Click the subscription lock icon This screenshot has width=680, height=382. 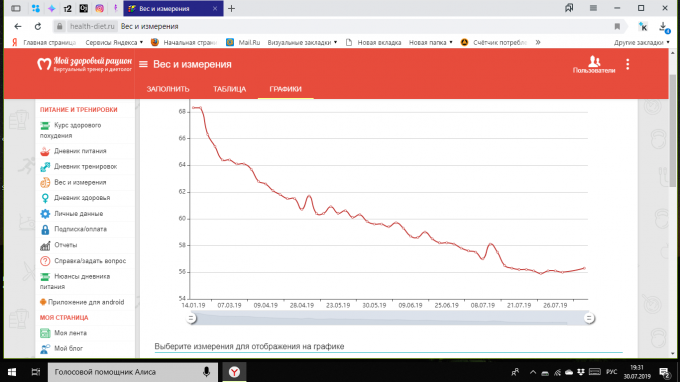pos(45,229)
